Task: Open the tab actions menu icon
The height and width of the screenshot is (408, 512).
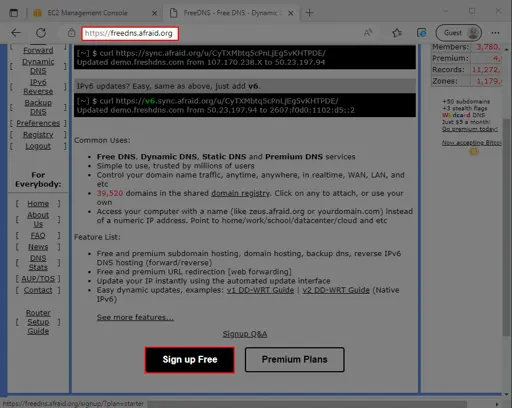Action: coord(14,13)
